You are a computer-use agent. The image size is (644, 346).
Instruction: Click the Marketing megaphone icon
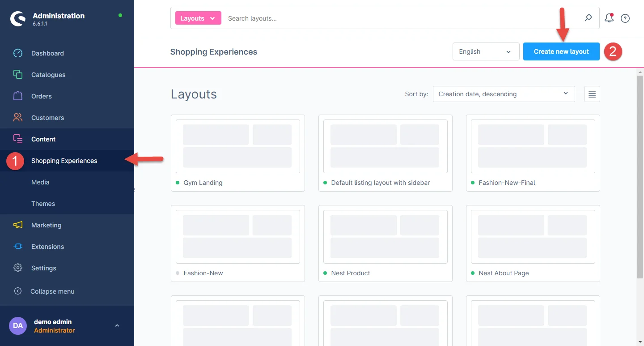pos(18,225)
